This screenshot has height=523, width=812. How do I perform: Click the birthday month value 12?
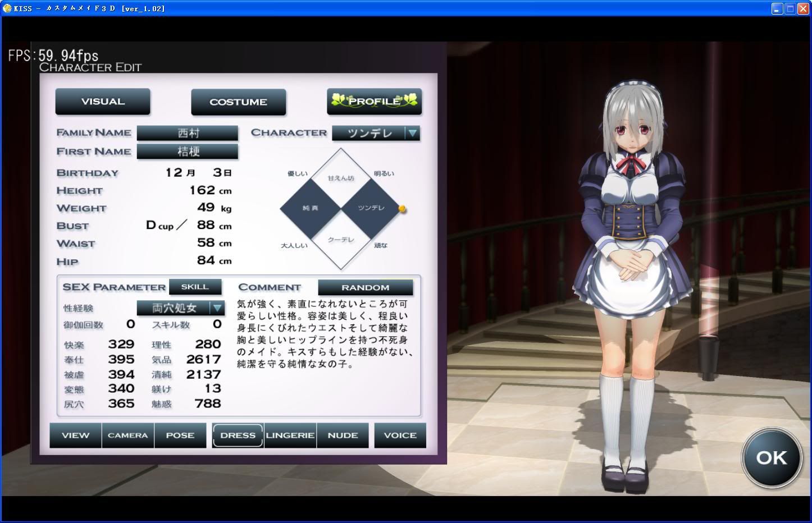pos(174,172)
